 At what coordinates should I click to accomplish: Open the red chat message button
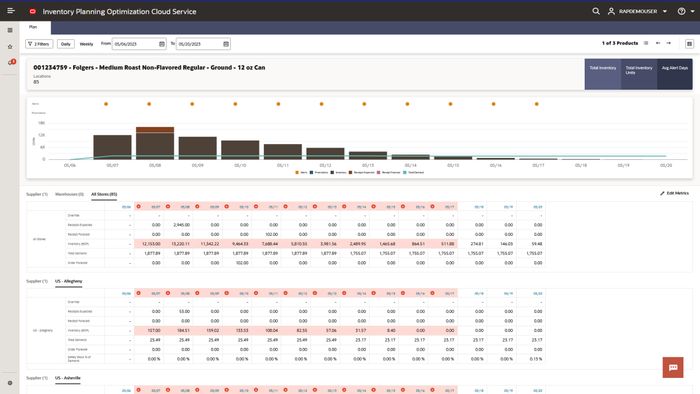coord(673,367)
